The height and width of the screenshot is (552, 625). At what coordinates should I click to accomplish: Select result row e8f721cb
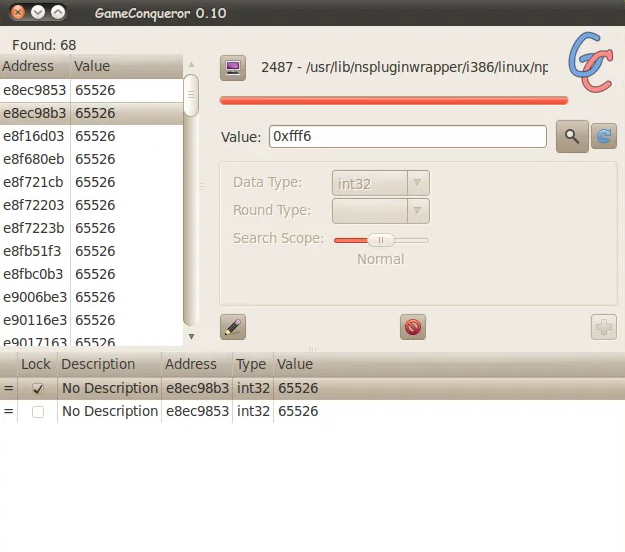(91, 182)
